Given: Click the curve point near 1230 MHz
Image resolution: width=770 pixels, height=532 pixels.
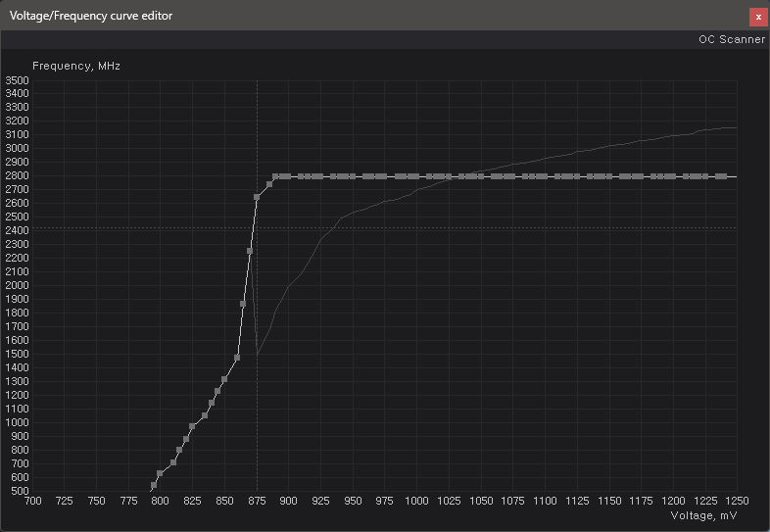Looking at the screenshot, I should pos(217,391).
